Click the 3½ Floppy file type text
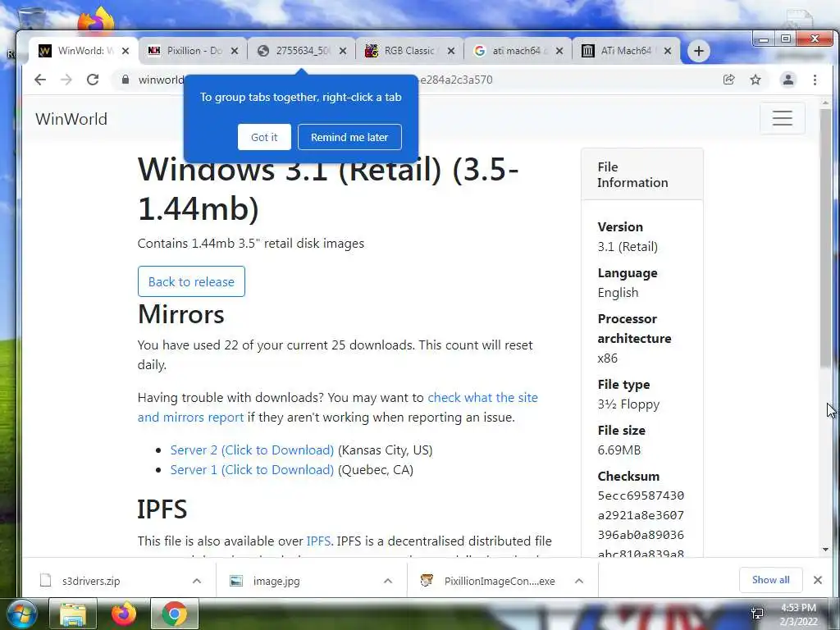 (x=628, y=404)
